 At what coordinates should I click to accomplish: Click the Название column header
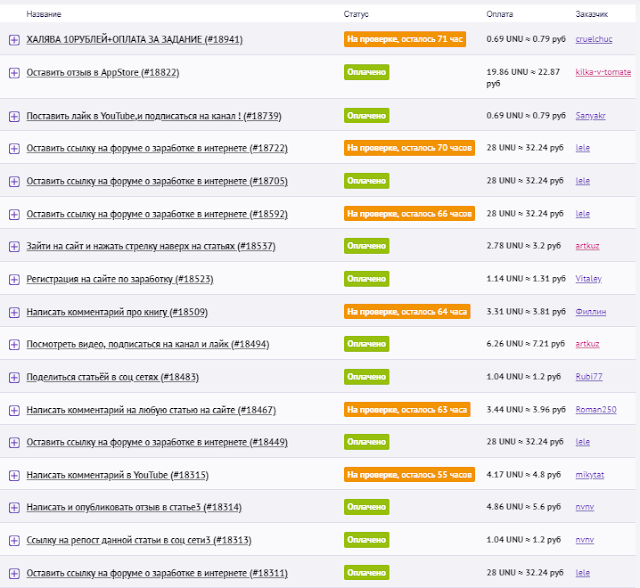[44, 14]
